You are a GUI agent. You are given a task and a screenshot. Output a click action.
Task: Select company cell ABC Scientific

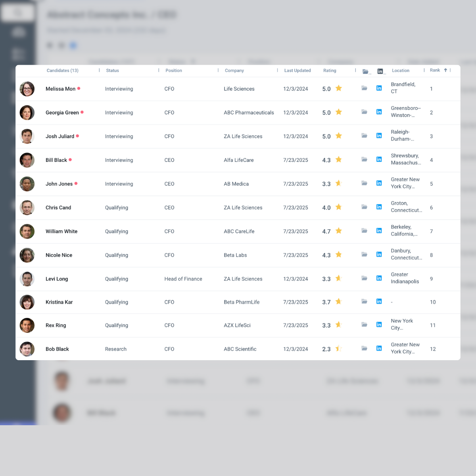(240, 349)
